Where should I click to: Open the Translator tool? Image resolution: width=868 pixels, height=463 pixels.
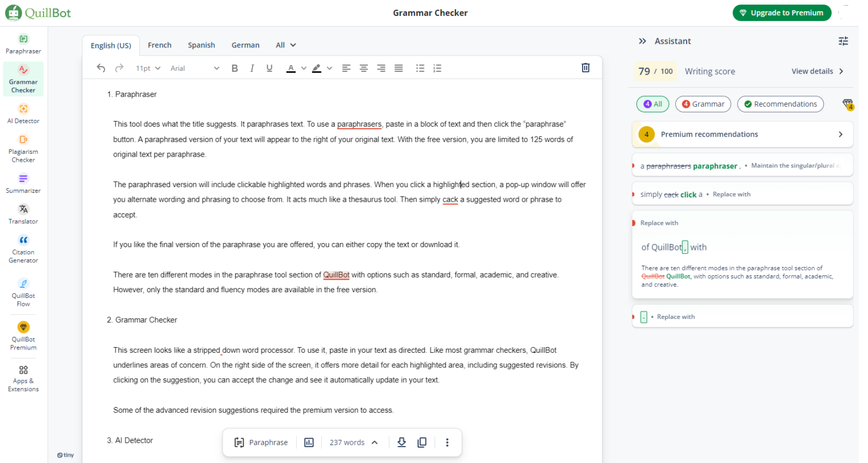pos(23,214)
